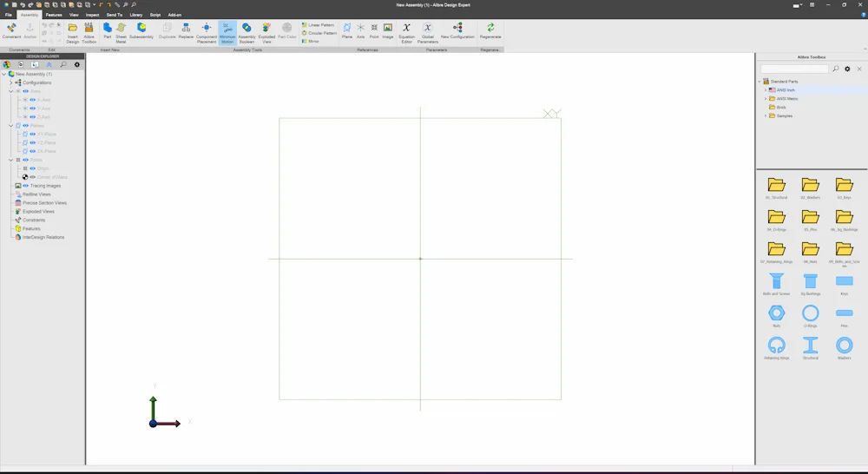868x474 pixels.
Task: Insert a reference Plane
Action: (347, 31)
